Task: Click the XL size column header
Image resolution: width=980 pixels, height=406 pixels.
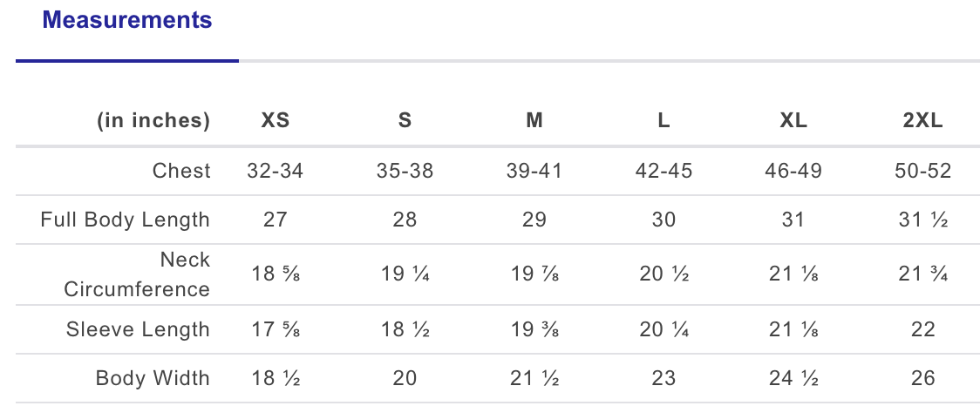Action: [793, 121]
